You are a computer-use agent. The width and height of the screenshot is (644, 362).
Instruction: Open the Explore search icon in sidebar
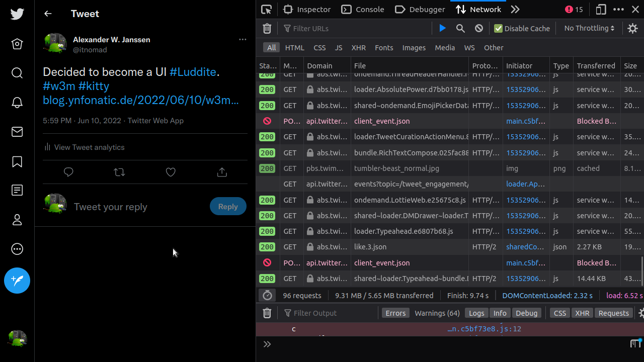click(17, 73)
